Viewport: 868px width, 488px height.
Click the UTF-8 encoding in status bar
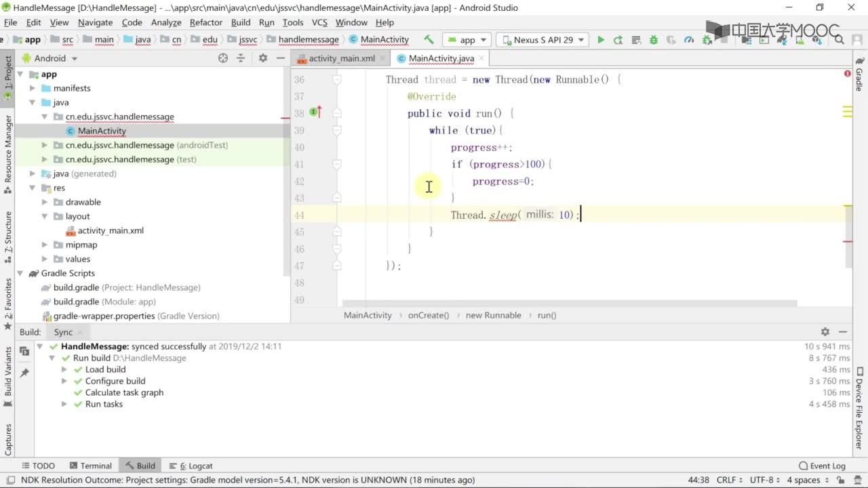pyautogui.click(x=766, y=480)
